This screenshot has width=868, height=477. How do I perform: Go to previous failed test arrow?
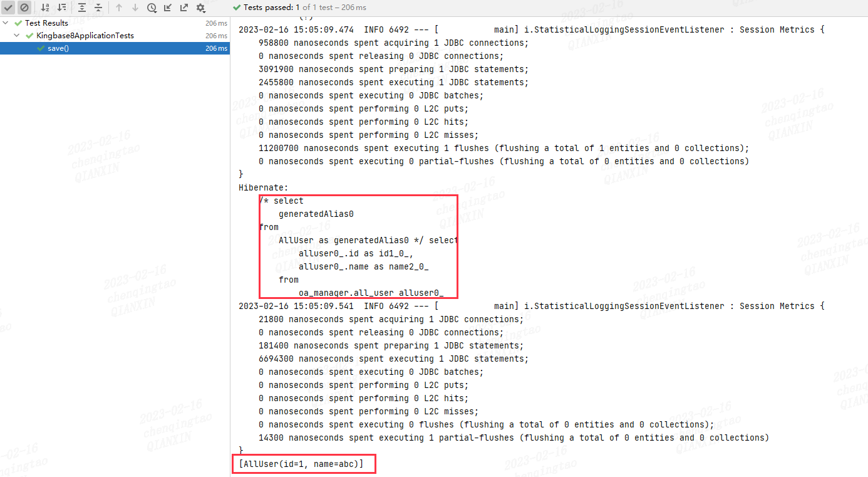click(119, 8)
